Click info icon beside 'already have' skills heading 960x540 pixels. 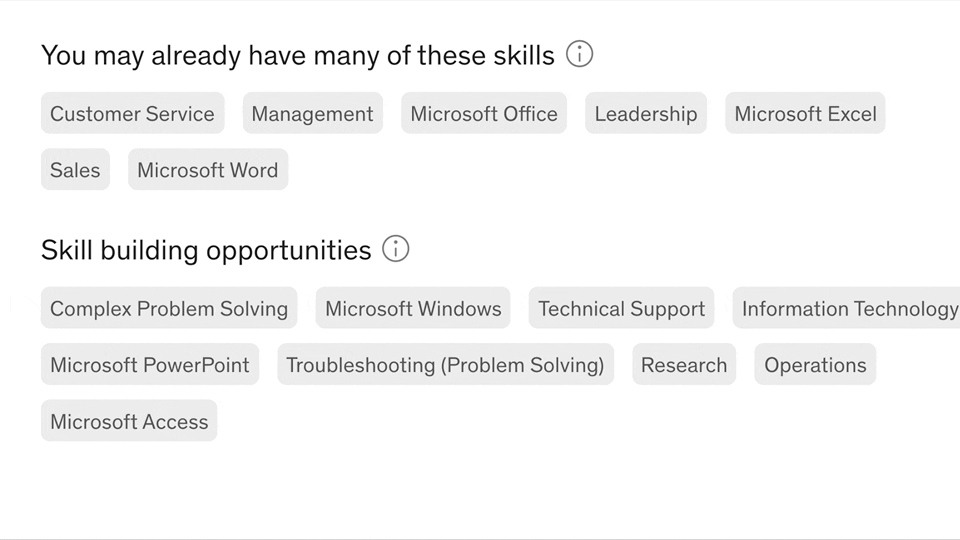[x=580, y=54]
